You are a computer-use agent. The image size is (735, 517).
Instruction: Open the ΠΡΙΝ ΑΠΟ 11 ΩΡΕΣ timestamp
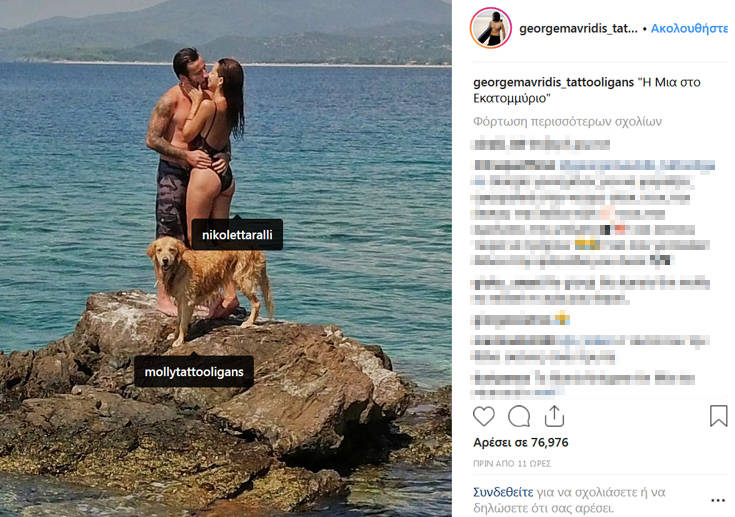coord(512,464)
